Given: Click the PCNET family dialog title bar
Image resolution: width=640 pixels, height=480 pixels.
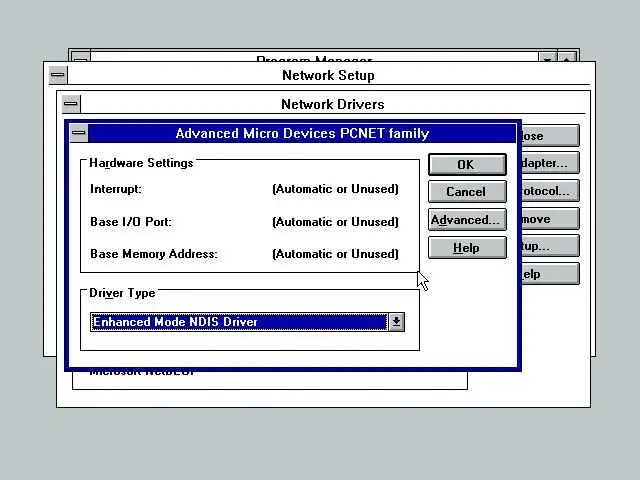Looking at the screenshot, I should 302,133.
